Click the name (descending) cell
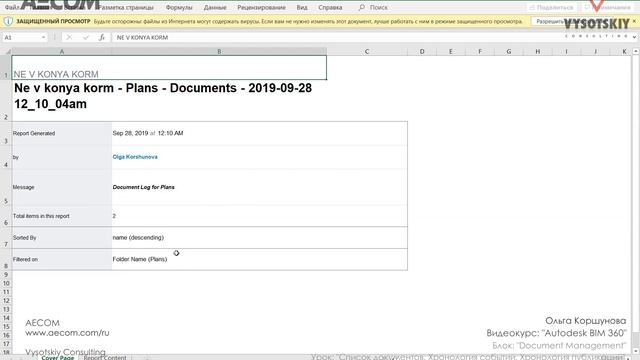Screen dimensions: 640x360 (x=260, y=238)
